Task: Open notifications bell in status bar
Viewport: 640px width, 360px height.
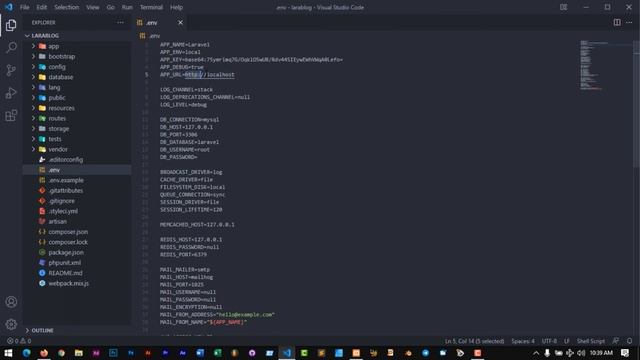Action: (x=629, y=341)
